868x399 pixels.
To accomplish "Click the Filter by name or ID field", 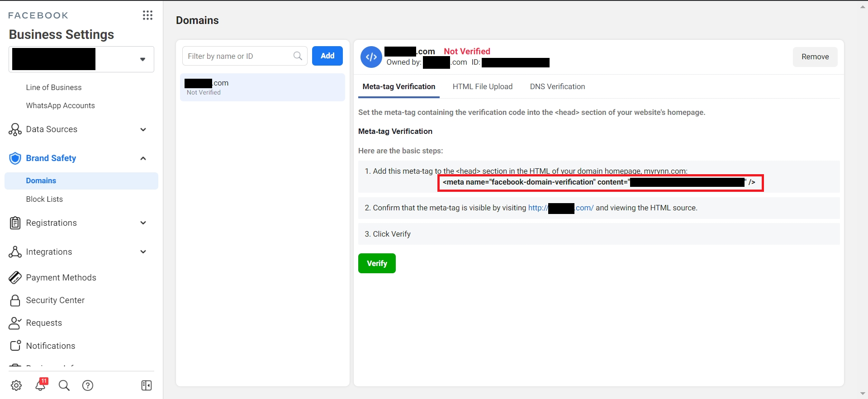I will click(x=245, y=56).
